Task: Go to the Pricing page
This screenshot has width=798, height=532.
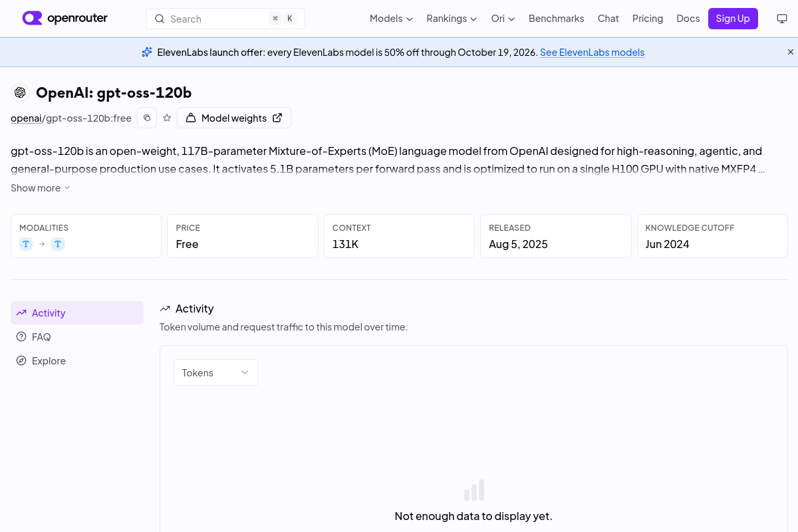Action: pos(648,19)
